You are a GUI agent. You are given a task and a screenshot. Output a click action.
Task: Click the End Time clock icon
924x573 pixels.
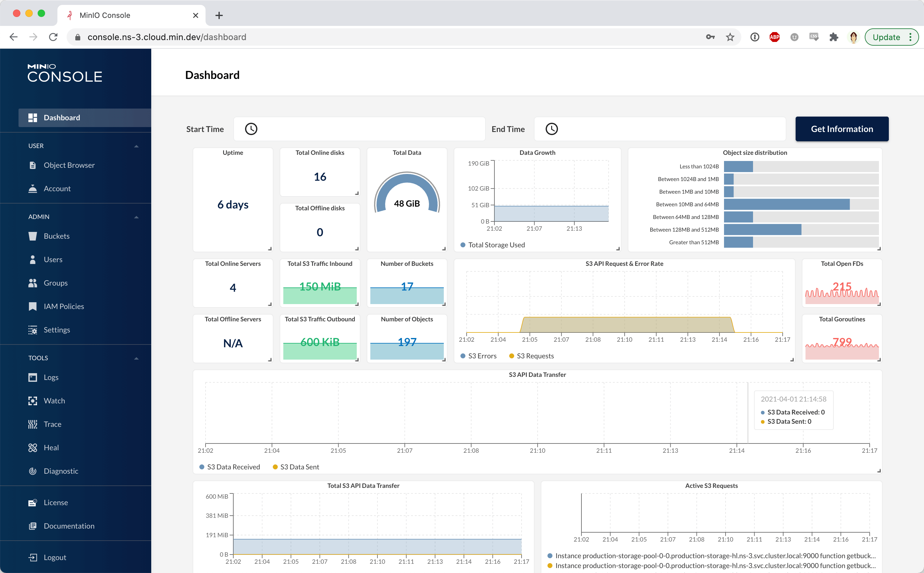pos(552,129)
